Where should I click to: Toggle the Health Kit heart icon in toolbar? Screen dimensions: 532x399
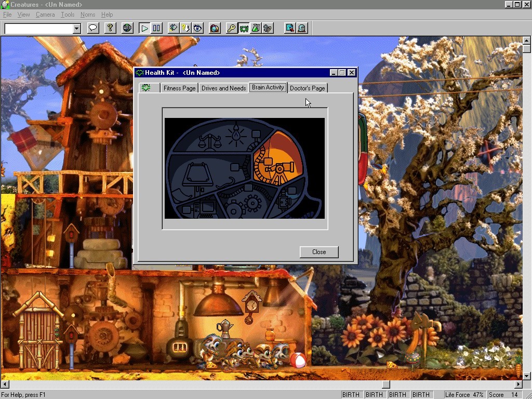(244, 28)
